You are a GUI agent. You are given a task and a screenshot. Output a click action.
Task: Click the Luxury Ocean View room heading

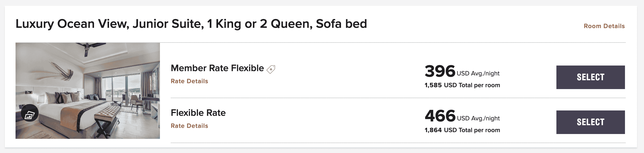point(191,24)
